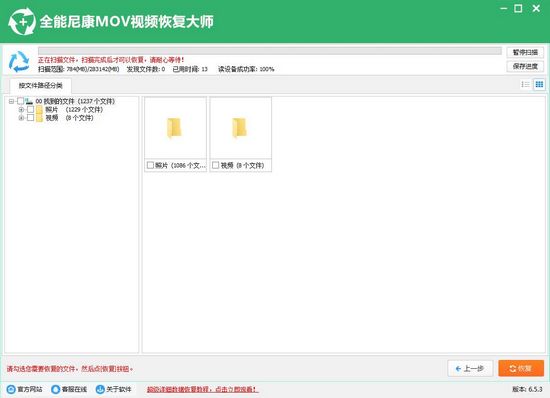Click the orange 恢复 button
The height and width of the screenshot is (398, 550).
tap(521, 369)
